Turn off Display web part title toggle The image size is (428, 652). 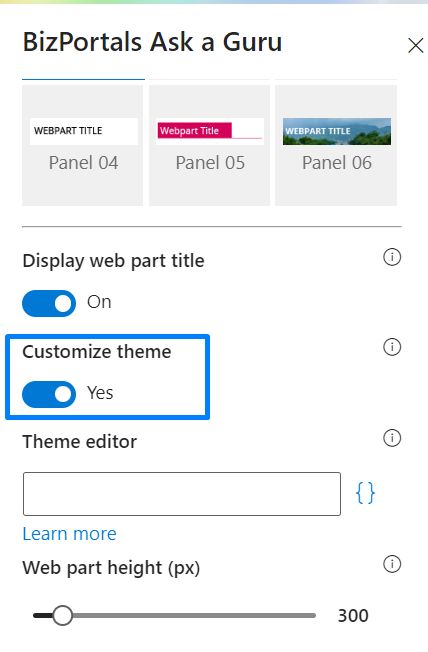pyautogui.click(x=49, y=303)
